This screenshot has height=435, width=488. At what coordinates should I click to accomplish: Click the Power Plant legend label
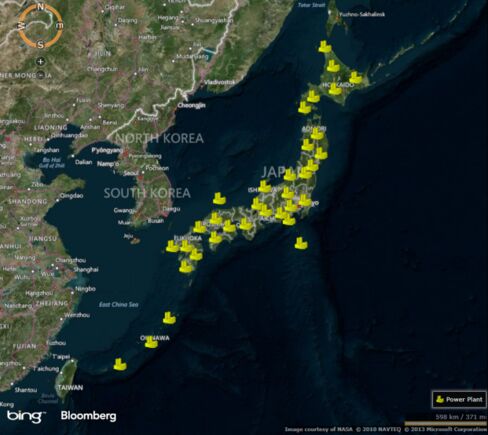coord(464,399)
